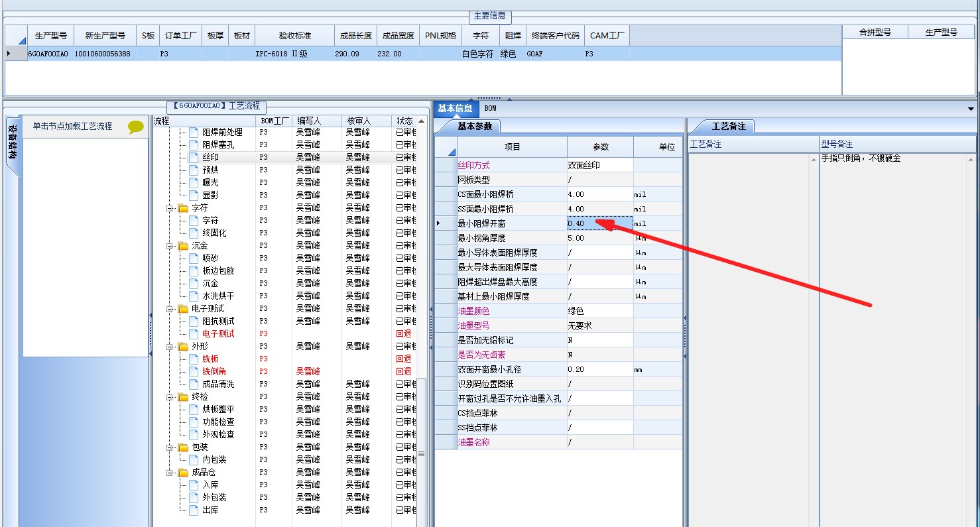The image size is (980, 527).
Task: Select the 烘板整平 tree item
Action: pyautogui.click(x=218, y=409)
